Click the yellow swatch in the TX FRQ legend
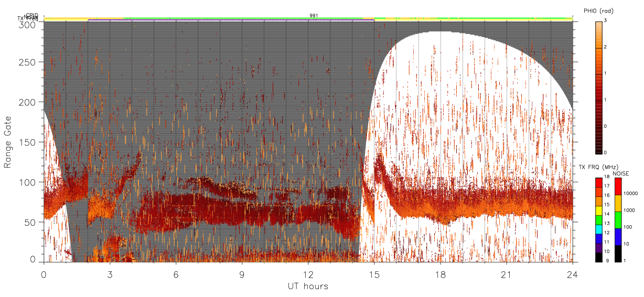The height and width of the screenshot is (297, 644). (598, 211)
